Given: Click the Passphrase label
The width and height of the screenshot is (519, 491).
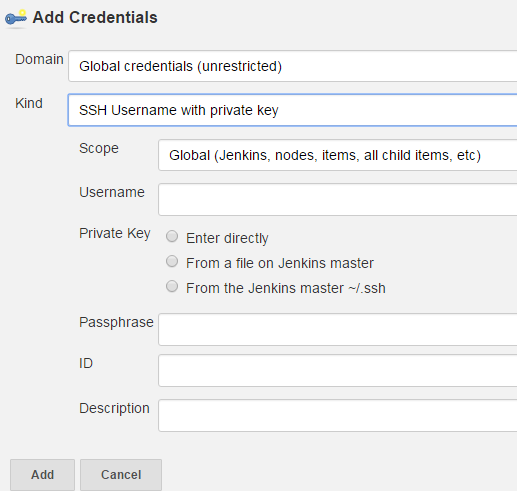Looking at the screenshot, I should coord(116,322).
